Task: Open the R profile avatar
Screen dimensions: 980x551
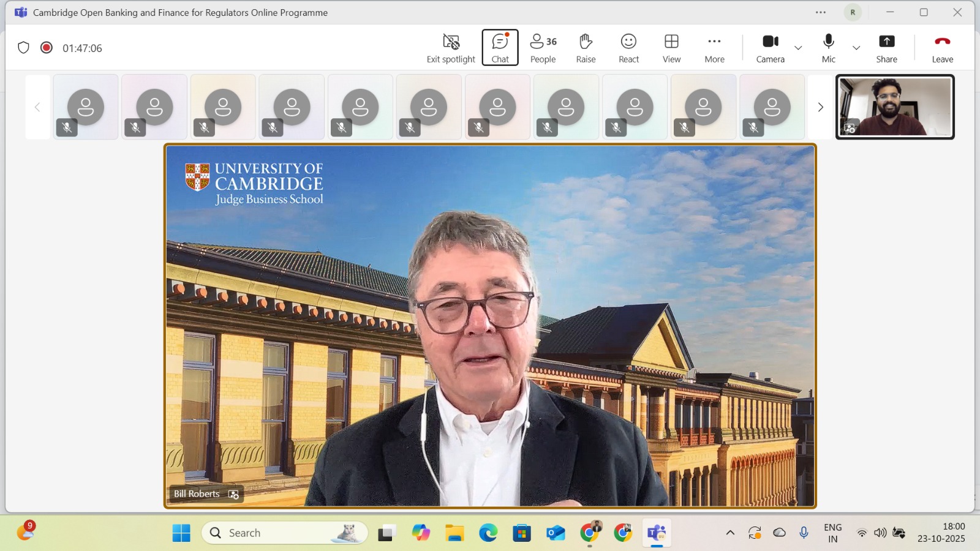Action: pyautogui.click(x=853, y=12)
